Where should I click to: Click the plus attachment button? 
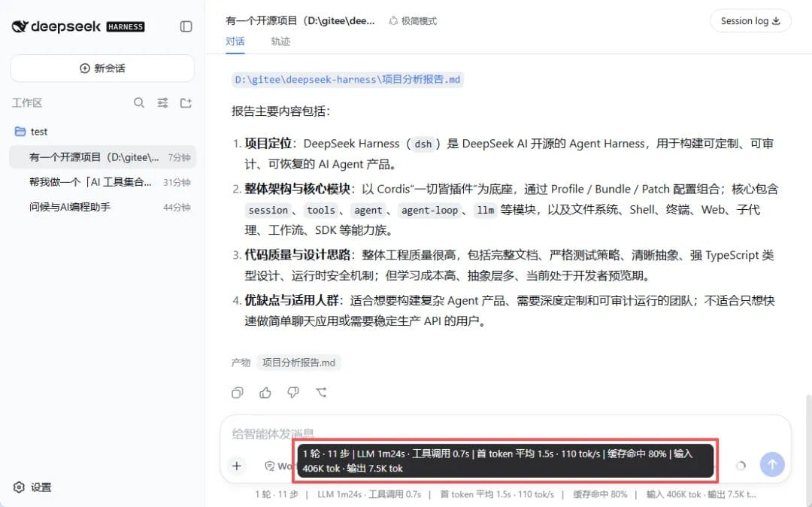237,466
